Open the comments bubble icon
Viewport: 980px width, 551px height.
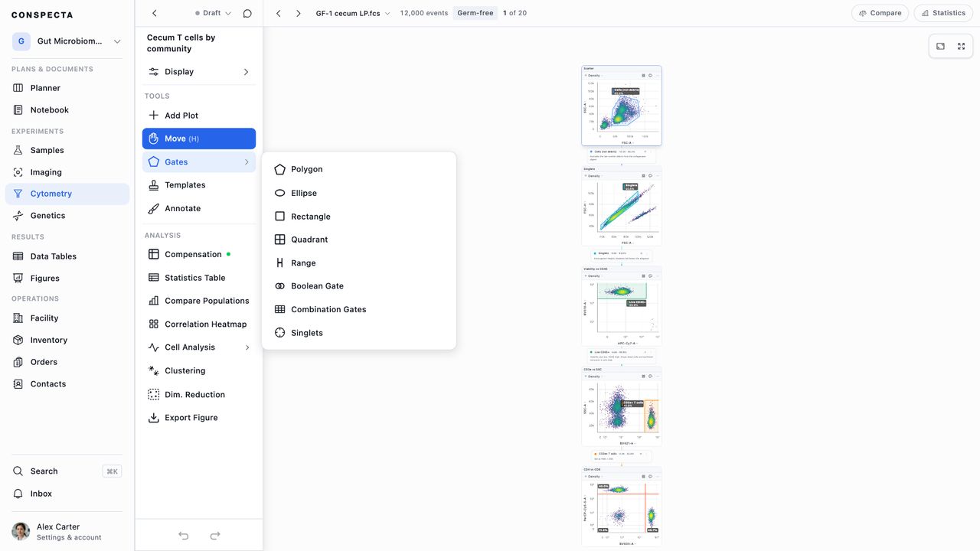247,13
